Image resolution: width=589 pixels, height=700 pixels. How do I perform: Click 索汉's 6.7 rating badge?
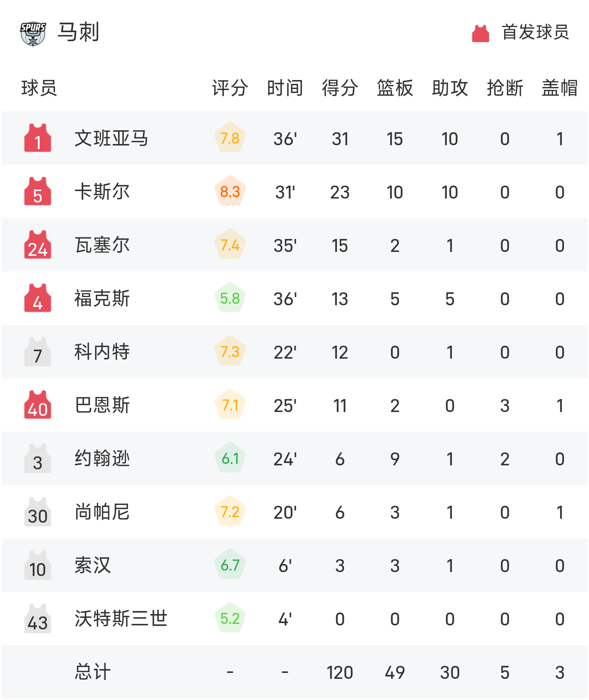(x=230, y=565)
